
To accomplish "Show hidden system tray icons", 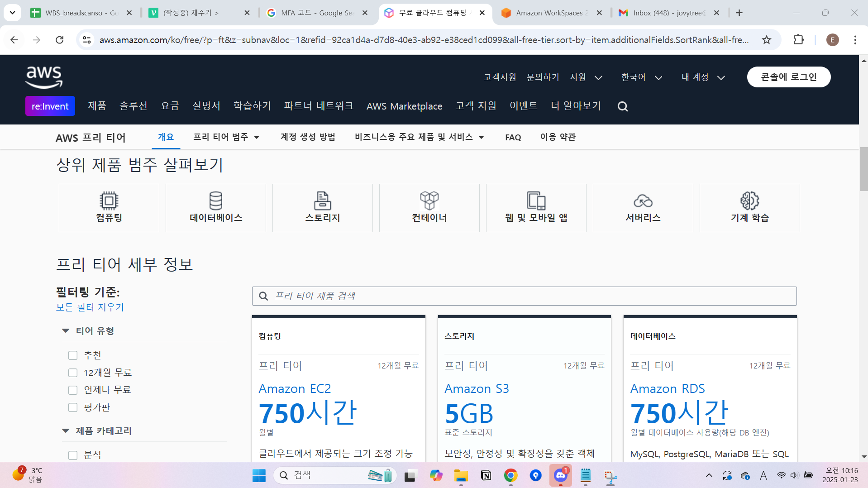I will 709,475.
